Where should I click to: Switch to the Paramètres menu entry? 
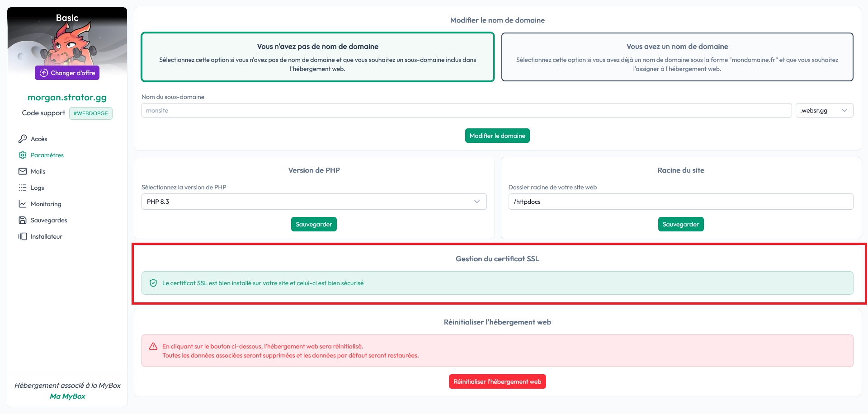coord(47,155)
